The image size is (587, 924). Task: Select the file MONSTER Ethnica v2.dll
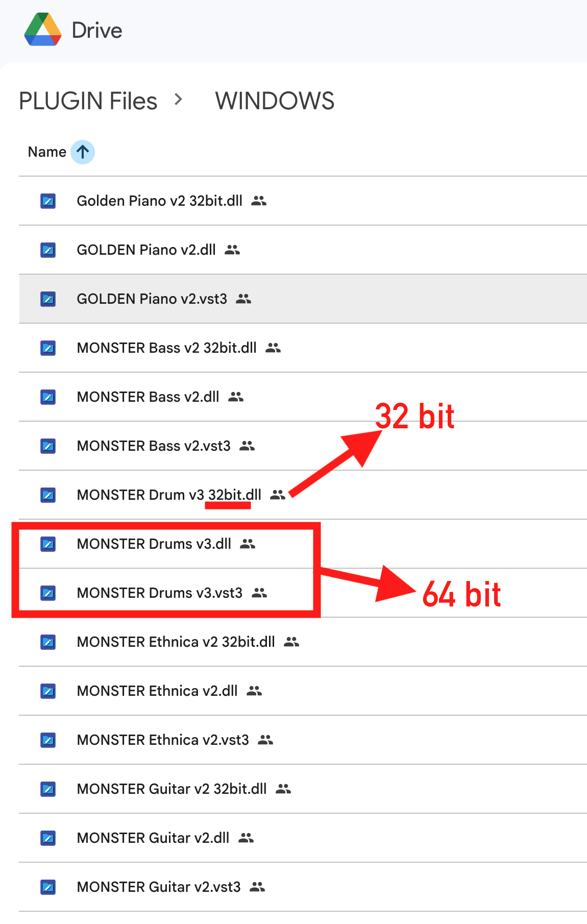(303, 691)
